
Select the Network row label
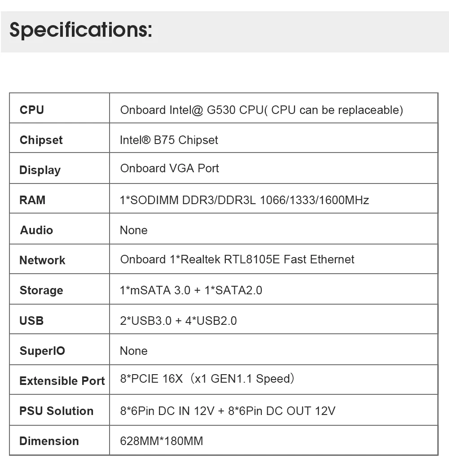[42, 260]
